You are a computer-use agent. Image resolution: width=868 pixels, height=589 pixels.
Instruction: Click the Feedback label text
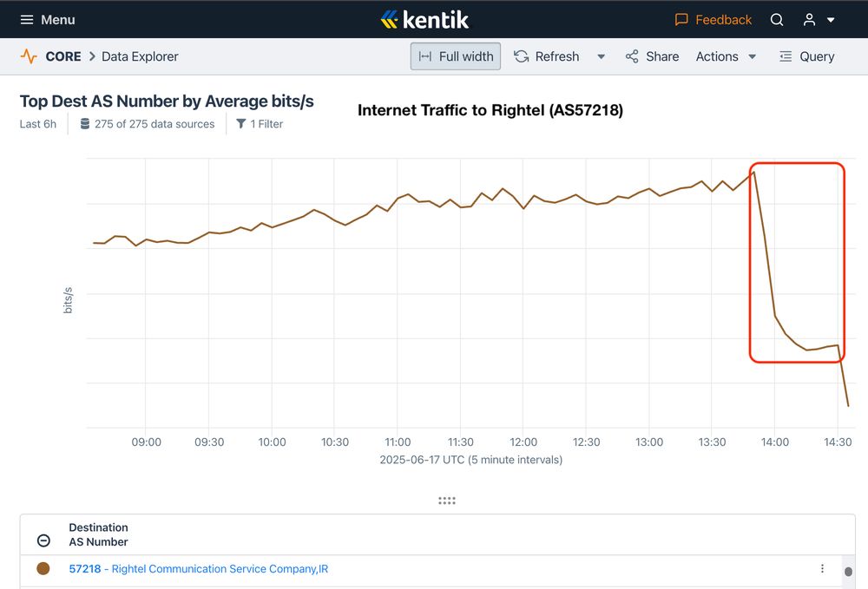[x=724, y=20]
